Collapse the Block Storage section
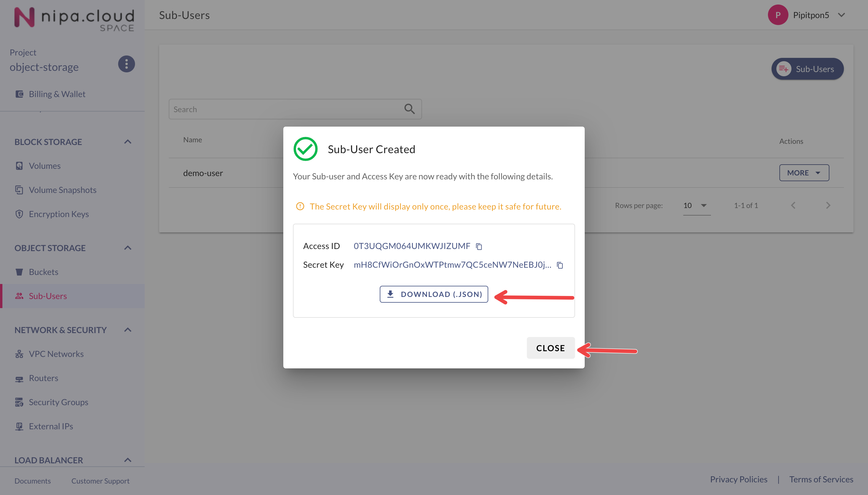This screenshot has width=868, height=495. click(x=127, y=142)
